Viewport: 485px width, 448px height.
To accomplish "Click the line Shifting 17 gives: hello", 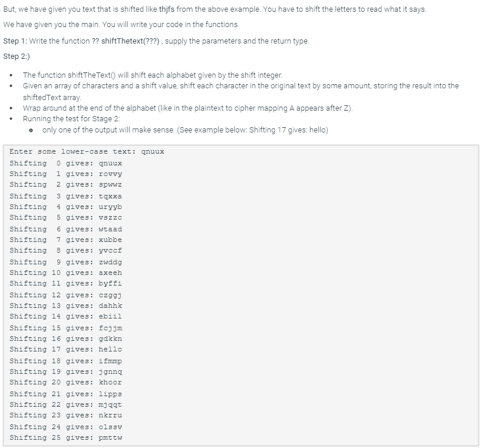I will click(x=65, y=349).
